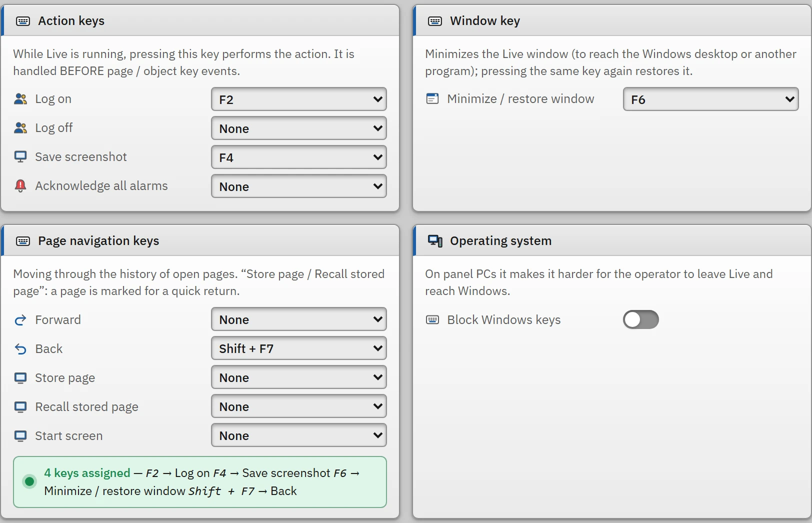Click the monitor icon next to Start screen

point(20,436)
